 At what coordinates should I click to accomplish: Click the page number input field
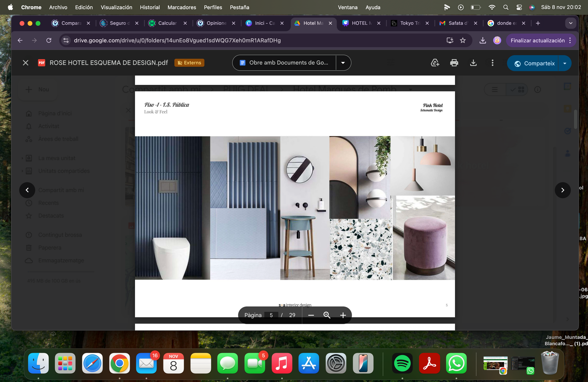[271, 315]
